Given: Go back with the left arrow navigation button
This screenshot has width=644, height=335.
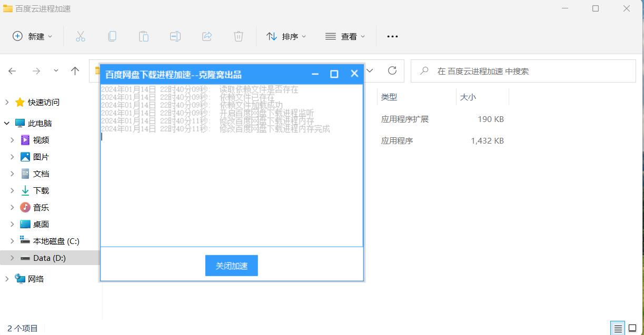Looking at the screenshot, I should point(12,71).
